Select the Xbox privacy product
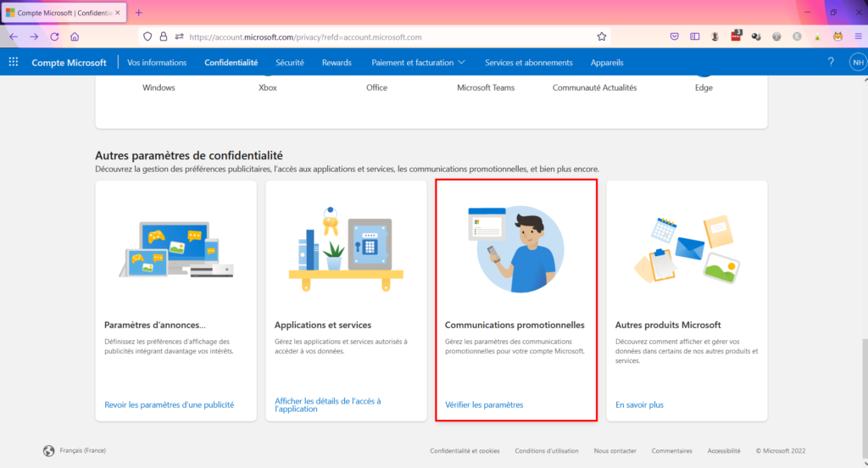 [x=267, y=87]
